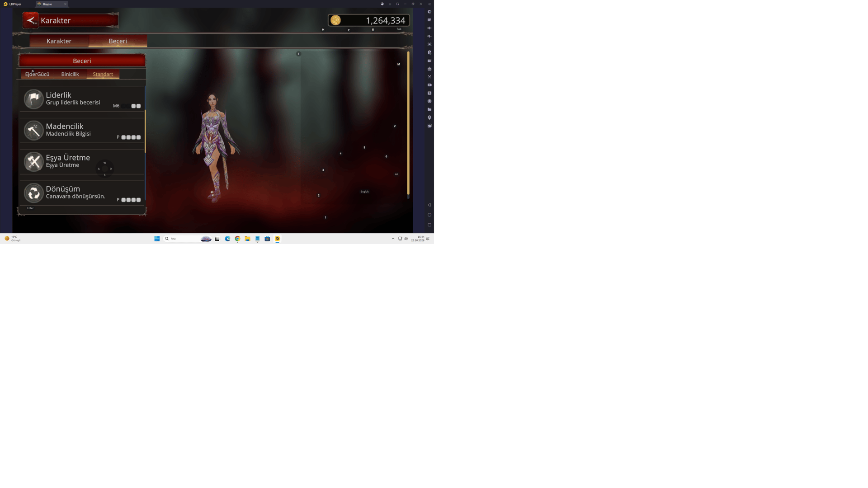Open Google Chrome from the taskbar
Image resolution: width=868 pixels, height=488 pixels.
tap(237, 239)
